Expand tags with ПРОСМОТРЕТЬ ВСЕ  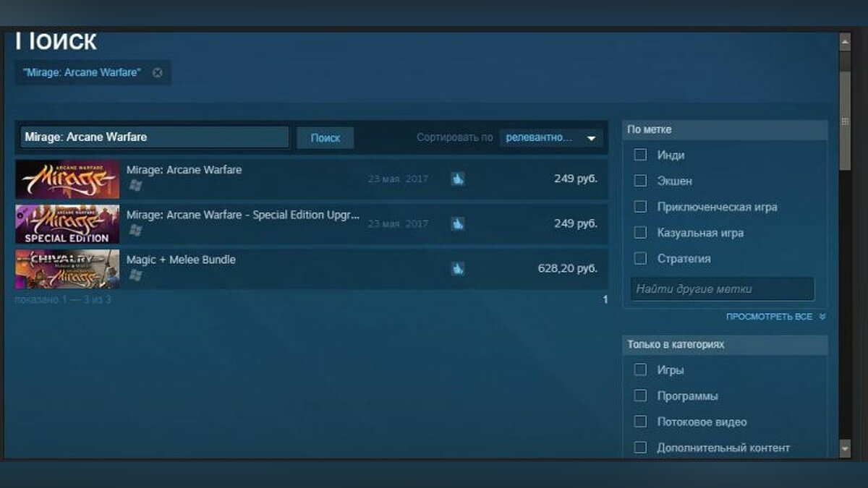point(775,317)
